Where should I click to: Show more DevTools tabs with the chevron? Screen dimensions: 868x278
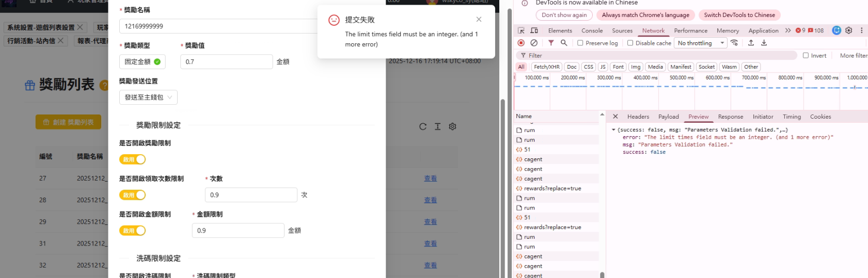pos(787,30)
